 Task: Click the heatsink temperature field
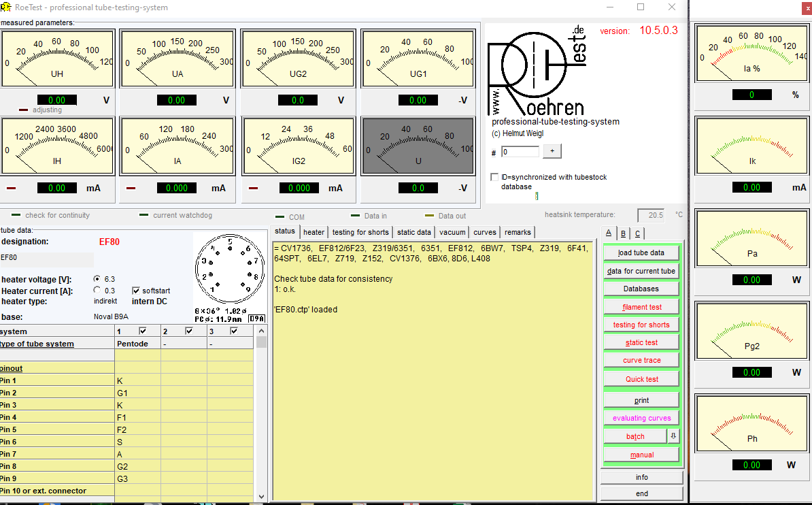tap(652, 214)
